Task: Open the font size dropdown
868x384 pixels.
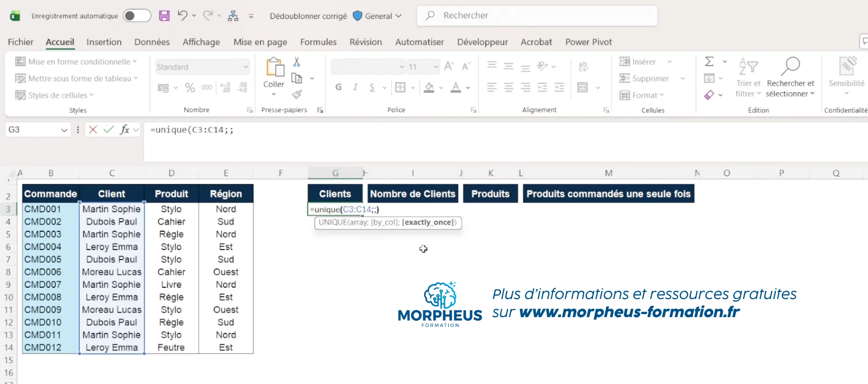Action: (436, 67)
